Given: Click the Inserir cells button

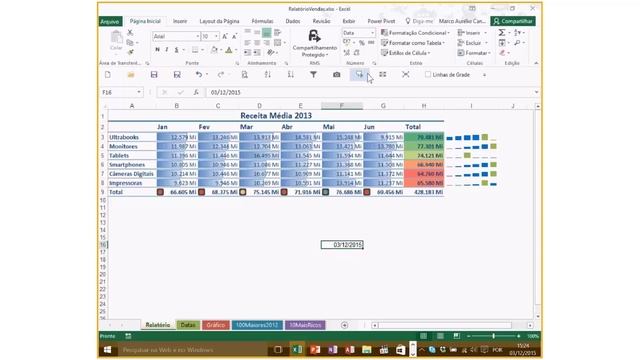Looking at the screenshot, I should tap(472, 33).
